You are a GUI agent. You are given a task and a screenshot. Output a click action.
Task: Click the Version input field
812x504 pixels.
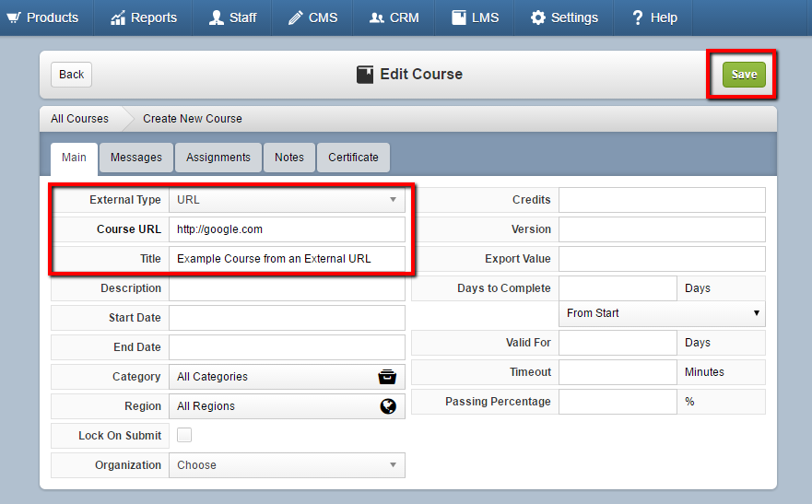tap(662, 229)
